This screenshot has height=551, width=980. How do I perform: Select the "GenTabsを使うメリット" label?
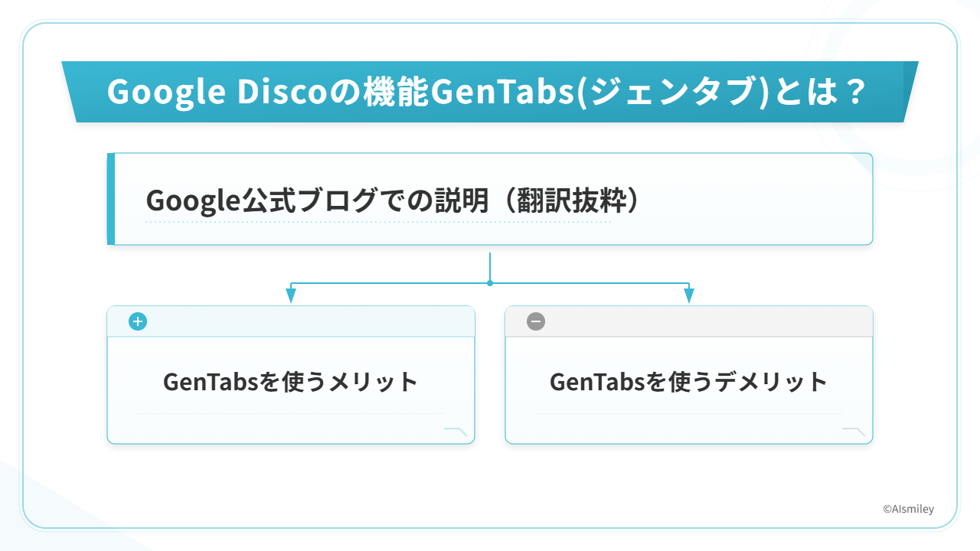(291, 381)
